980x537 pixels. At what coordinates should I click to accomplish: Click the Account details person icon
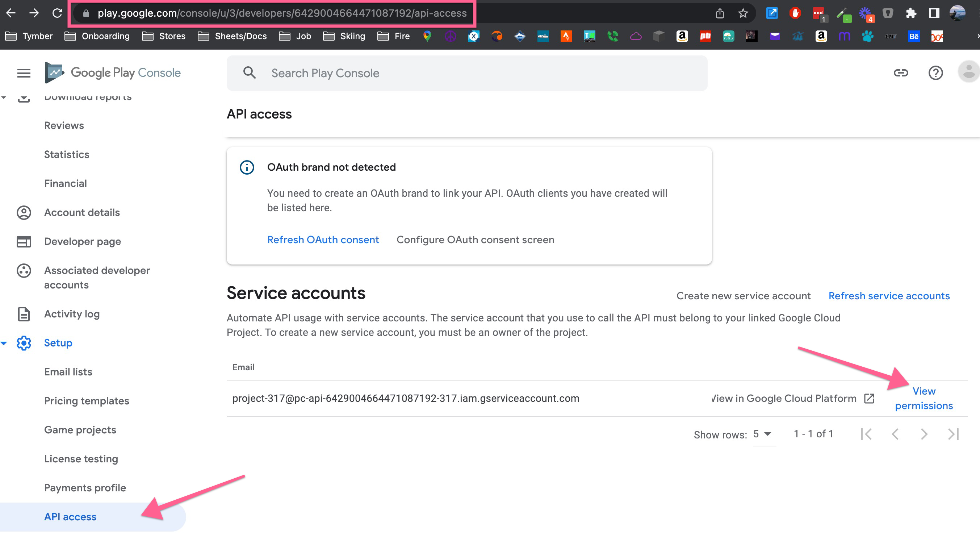pyautogui.click(x=24, y=212)
